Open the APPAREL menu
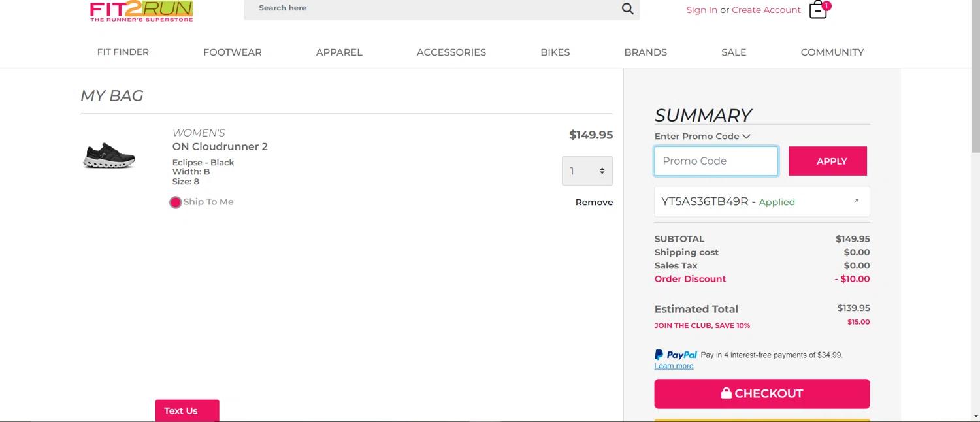Viewport: 980px width, 422px height. 339,52
